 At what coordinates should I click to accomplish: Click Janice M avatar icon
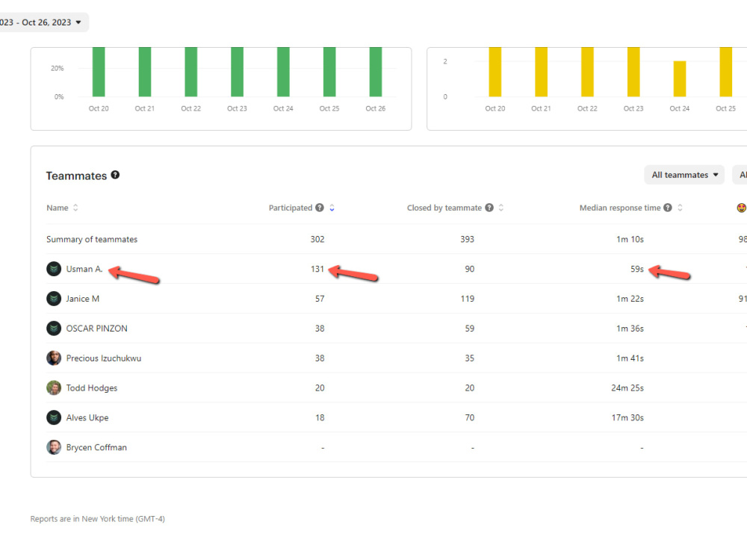pos(54,299)
